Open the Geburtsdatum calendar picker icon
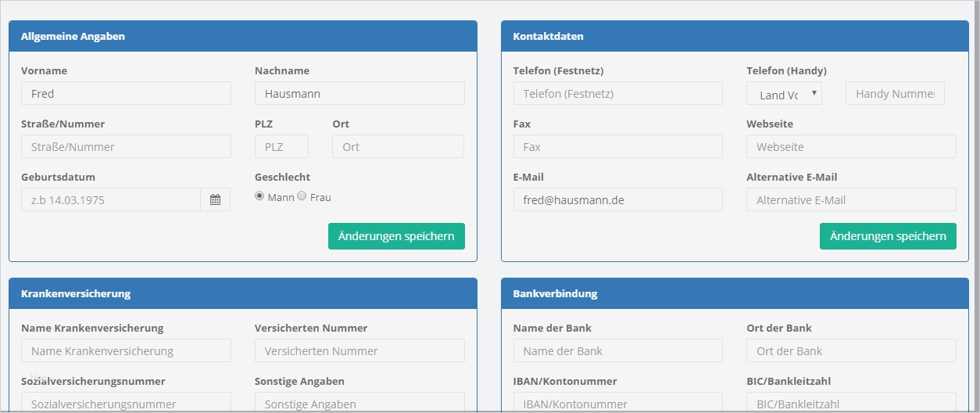The image size is (980, 413). pos(215,199)
